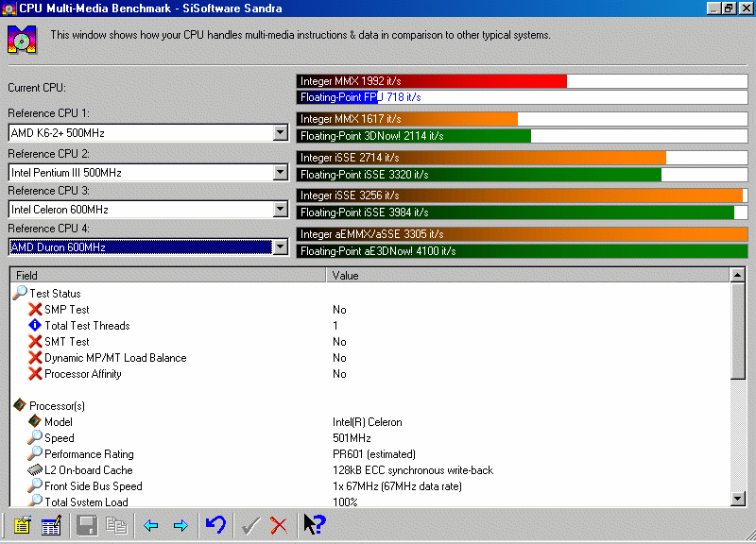Click the 100% Total System Load value
Screen dimensions: 756x544
(x=345, y=501)
